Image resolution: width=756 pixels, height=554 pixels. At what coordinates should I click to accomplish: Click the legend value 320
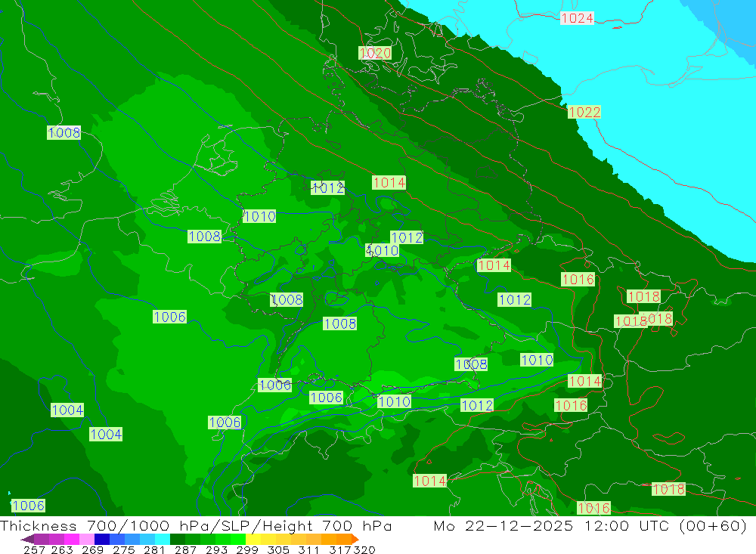[364, 549]
